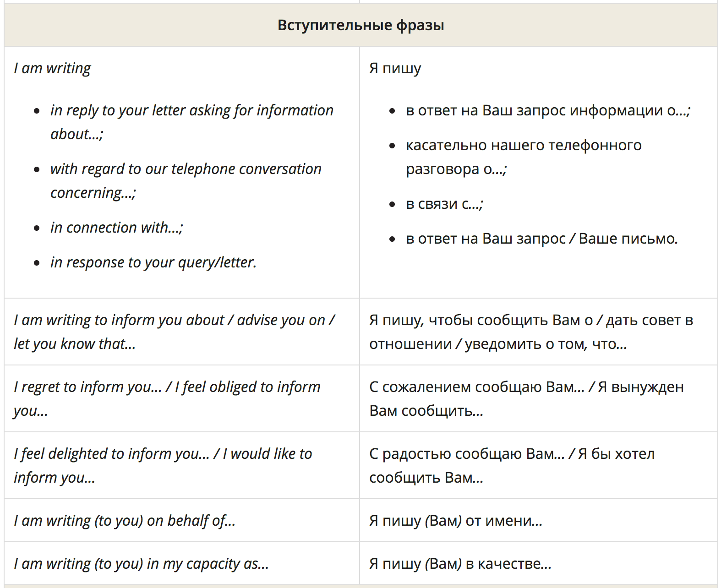Viewport: 721px width, 588px height.
Task: Click "в ответ на Ваш запрос / Ваше письмо"
Action: (541, 239)
